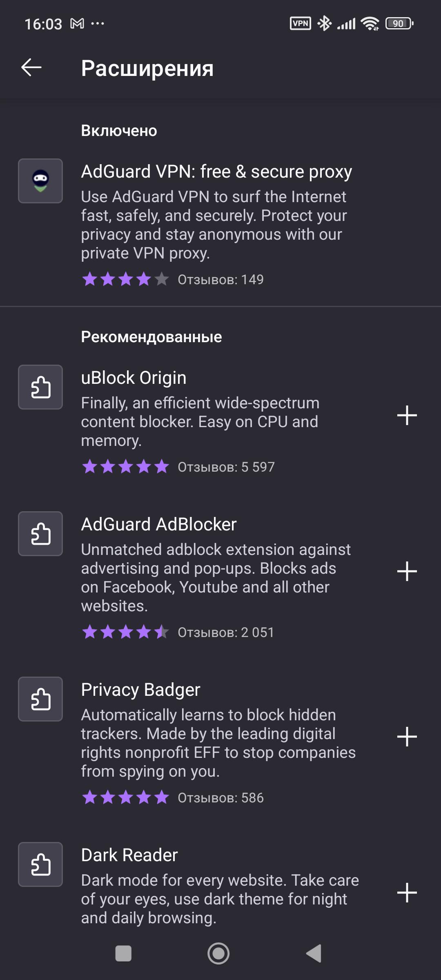View AdGuard VPN star rating
The width and height of the screenshot is (441, 980).
click(x=125, y=280)
